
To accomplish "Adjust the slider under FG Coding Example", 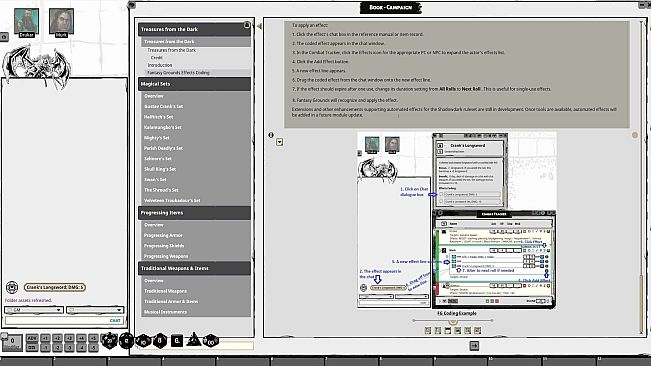I will point(453,321).
